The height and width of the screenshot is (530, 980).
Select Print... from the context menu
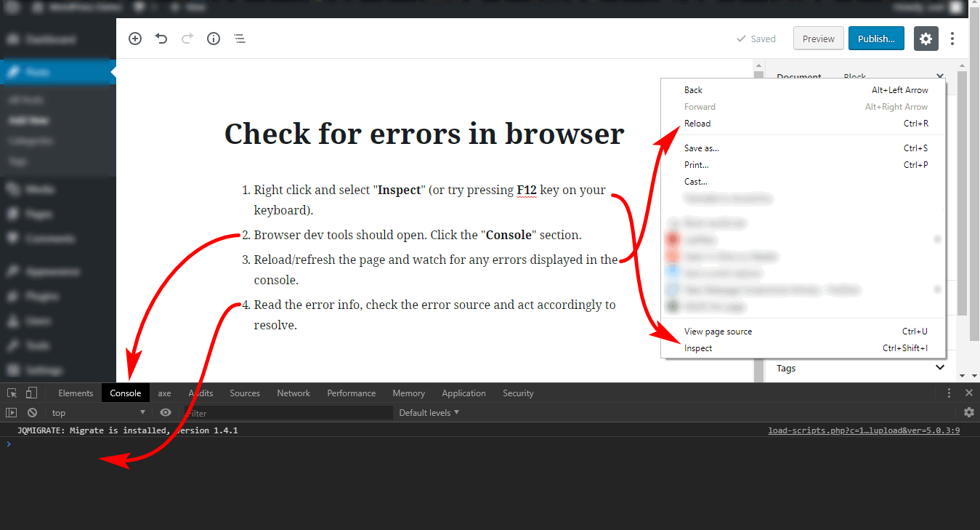click(x=803, y=165)
